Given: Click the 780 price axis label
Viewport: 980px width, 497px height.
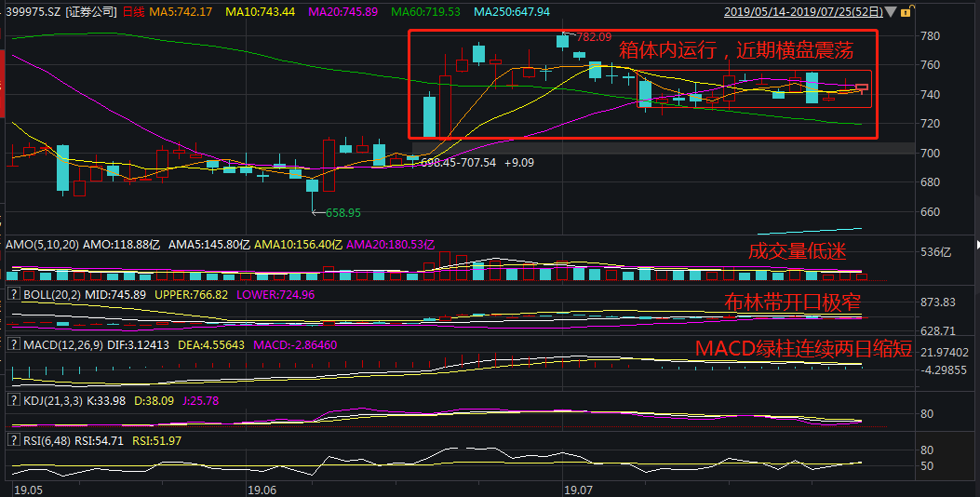Looking at the screenshot, I should click(930, 36).
